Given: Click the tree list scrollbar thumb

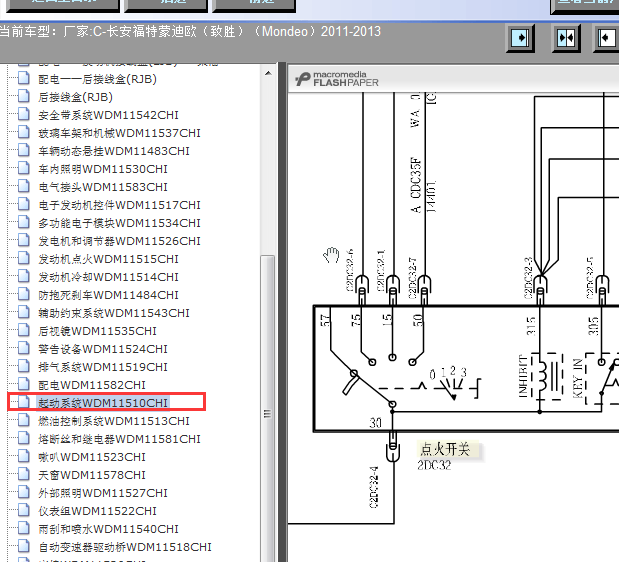Looking at the screenshot, I should 268,408.
